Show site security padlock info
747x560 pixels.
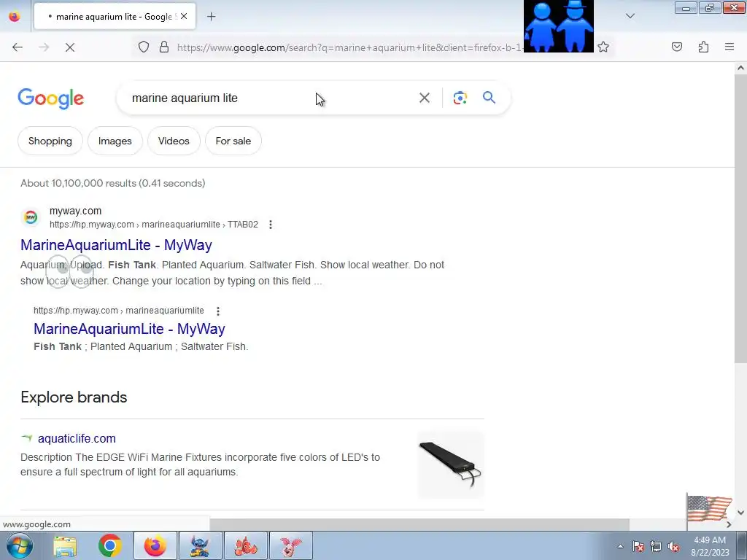click(164, 47)
